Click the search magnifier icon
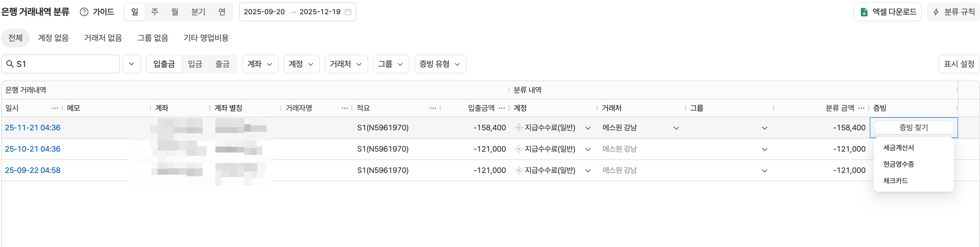 point(10,64)
